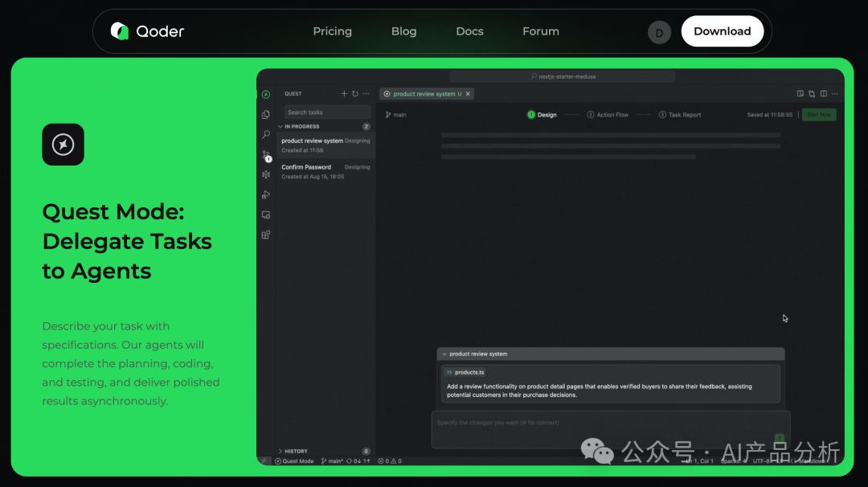Open Run and Debug icon in activity bar
This screenshot has width=868, height=487.
pyautogui.click(x=266, y=194)
